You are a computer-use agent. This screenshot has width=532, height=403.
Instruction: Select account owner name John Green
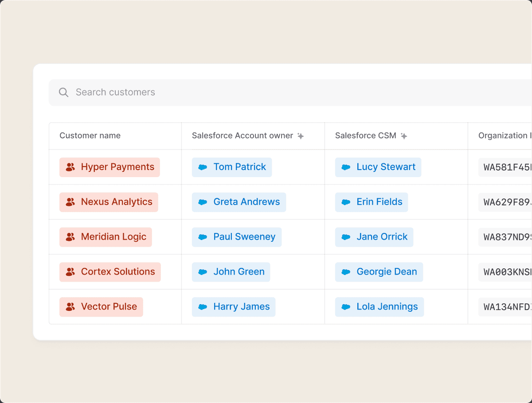click(239, 272)
